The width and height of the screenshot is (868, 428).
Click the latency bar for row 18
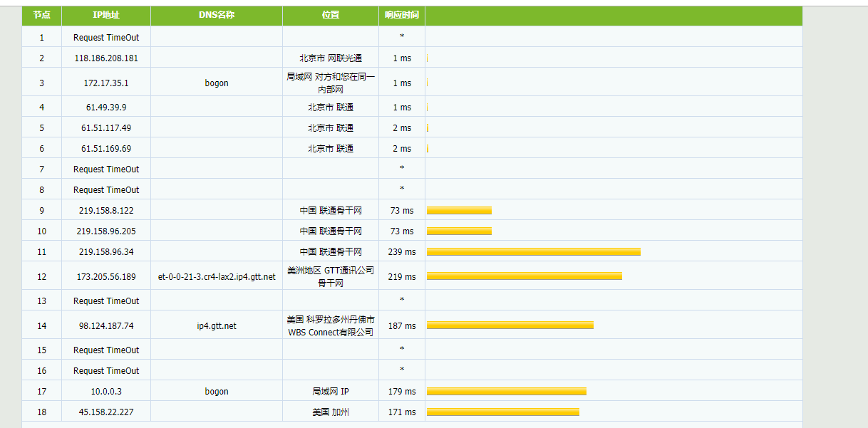coord(503,412)
